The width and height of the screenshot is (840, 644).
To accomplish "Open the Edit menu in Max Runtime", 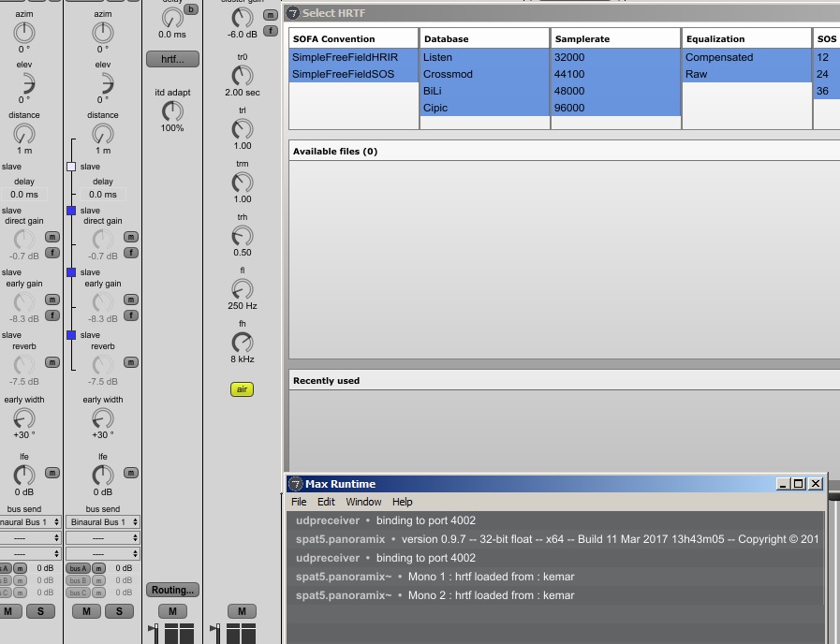I will coord(326,502).
